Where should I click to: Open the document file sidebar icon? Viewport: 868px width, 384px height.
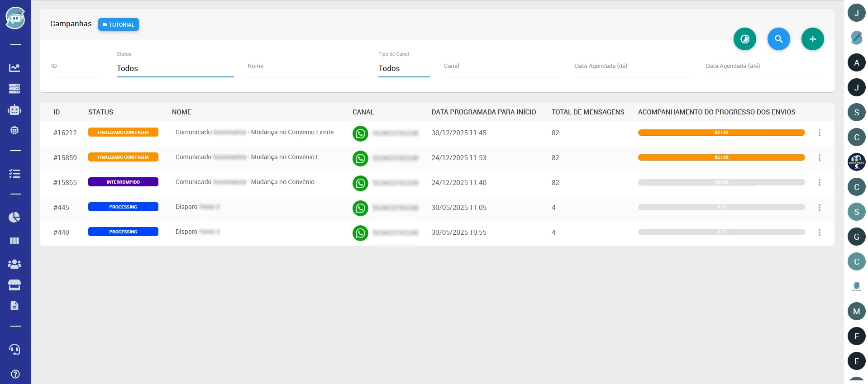(x=14, y=306)
